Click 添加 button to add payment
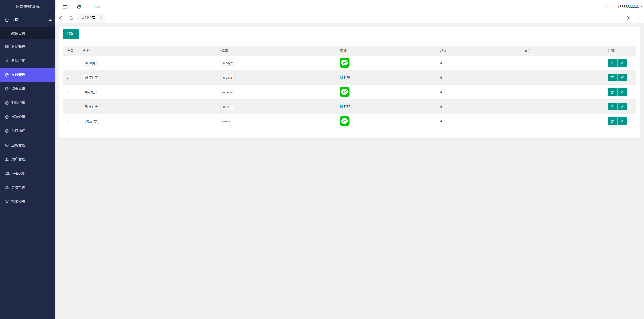The image size is (644, 319). (71, 34)
